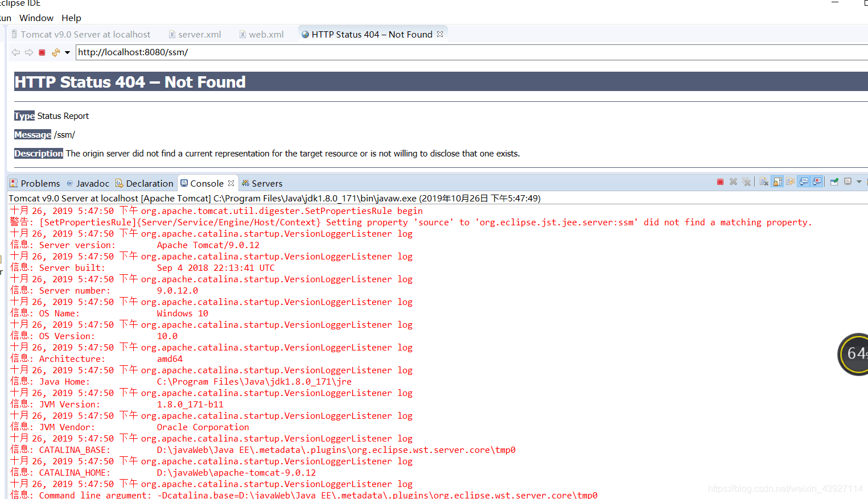The width and height of the screenshot is (868, 499).
Task: Click the CATALINA_HOME path line
Action: [163, 473]
